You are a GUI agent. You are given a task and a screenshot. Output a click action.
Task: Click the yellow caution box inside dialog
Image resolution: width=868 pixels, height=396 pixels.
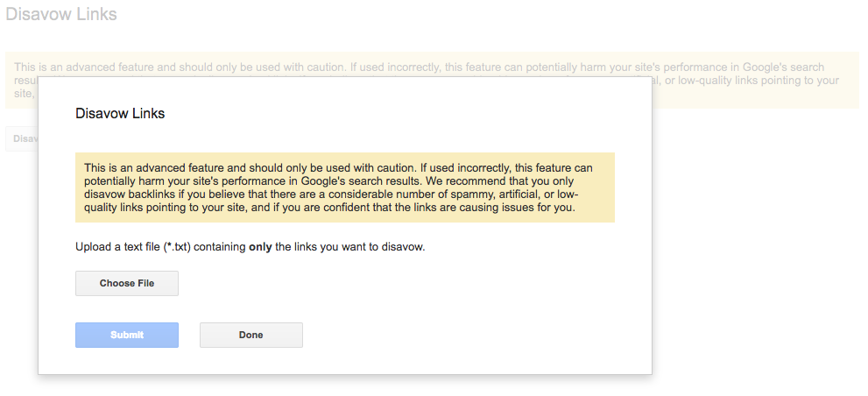345,187
